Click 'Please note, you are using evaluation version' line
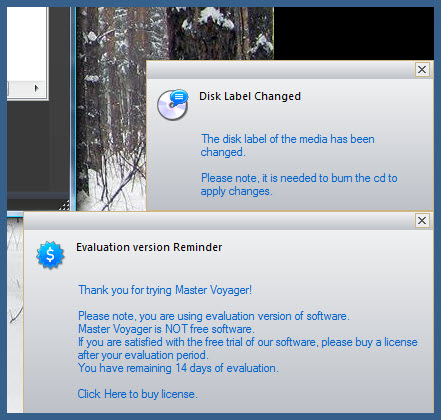 coord(214,316)
